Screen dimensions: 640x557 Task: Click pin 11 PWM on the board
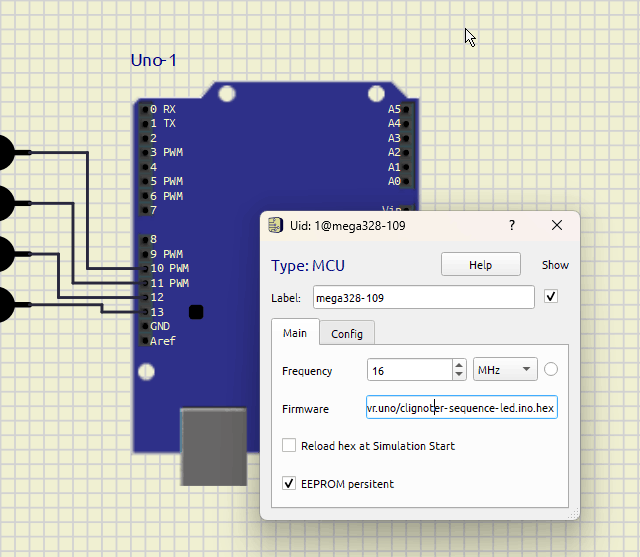(145, 283)
